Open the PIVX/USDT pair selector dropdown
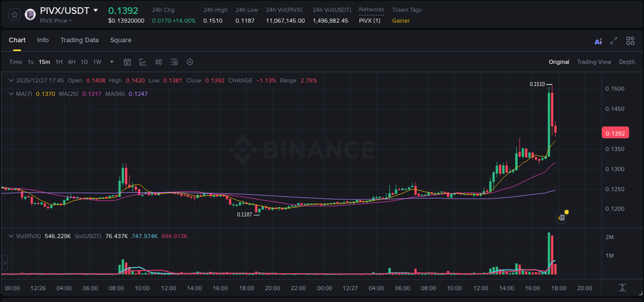The width and height of the screenshot is (644, 302). coord(95,10)
